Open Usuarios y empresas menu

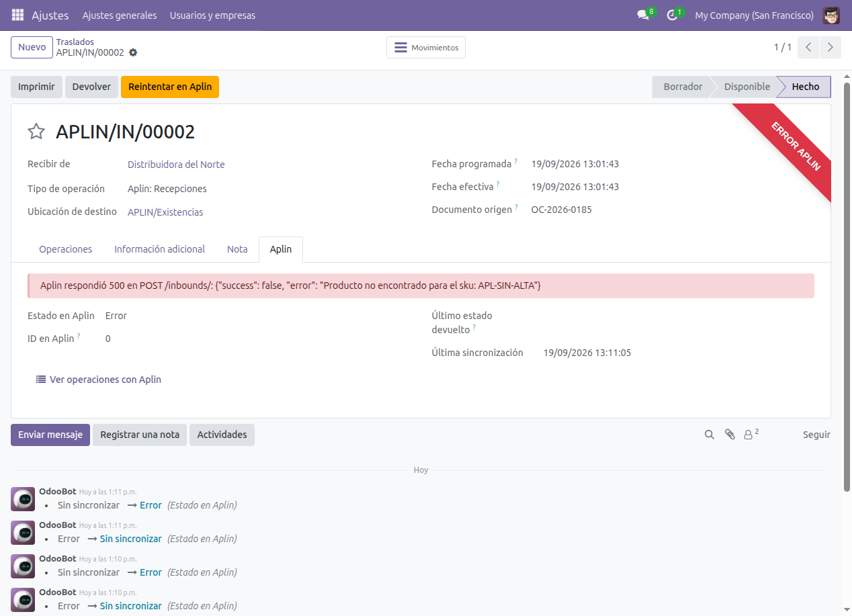coord(212,15)
